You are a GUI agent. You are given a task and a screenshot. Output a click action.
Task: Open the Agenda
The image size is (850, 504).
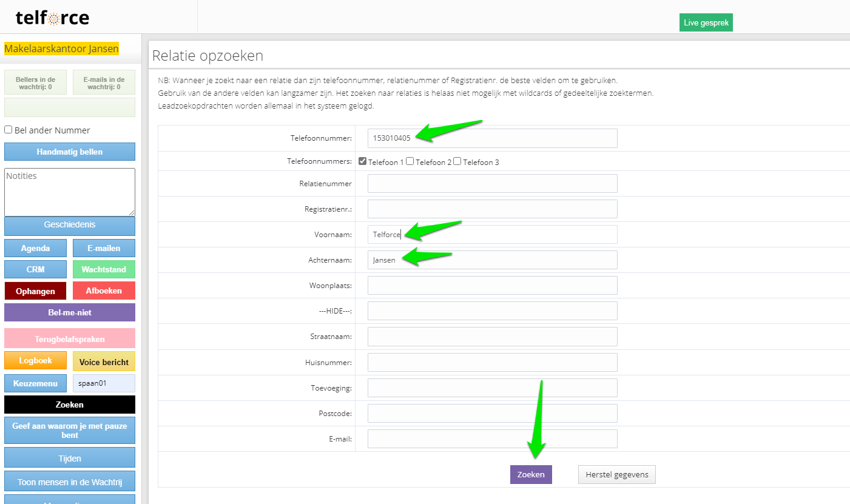pos(35,248)
